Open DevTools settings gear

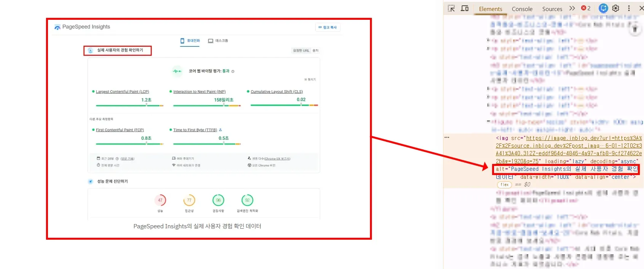pyautogui.click(x=616, y=8)
